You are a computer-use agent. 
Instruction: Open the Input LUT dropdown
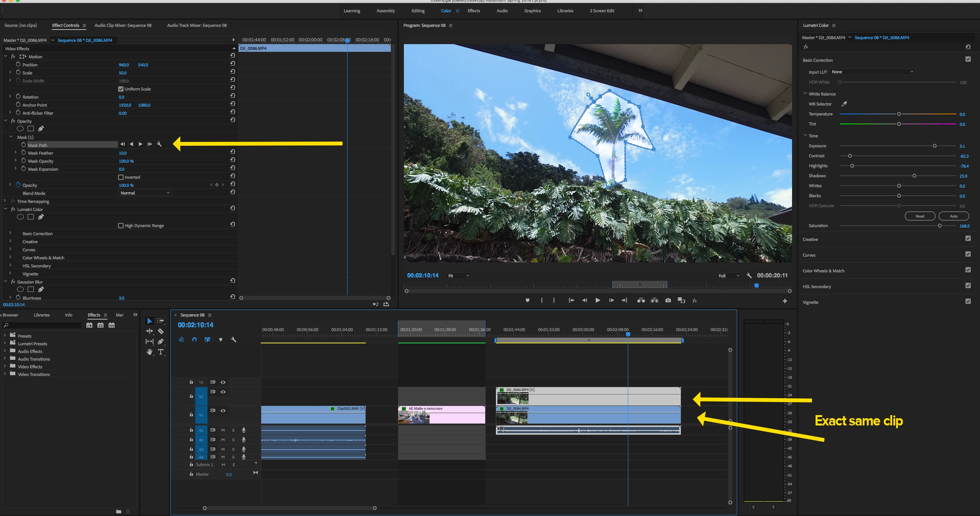(872, 72)
